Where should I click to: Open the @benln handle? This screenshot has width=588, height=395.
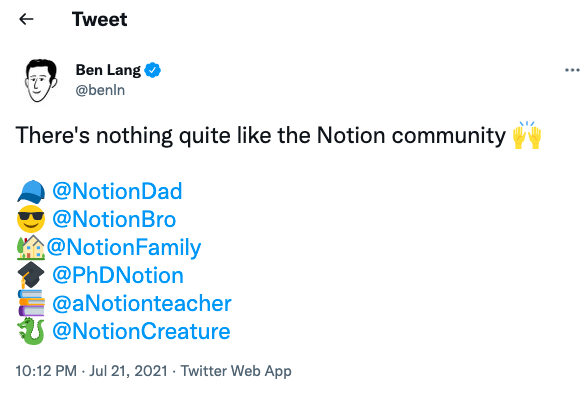[x=100, y=90]
